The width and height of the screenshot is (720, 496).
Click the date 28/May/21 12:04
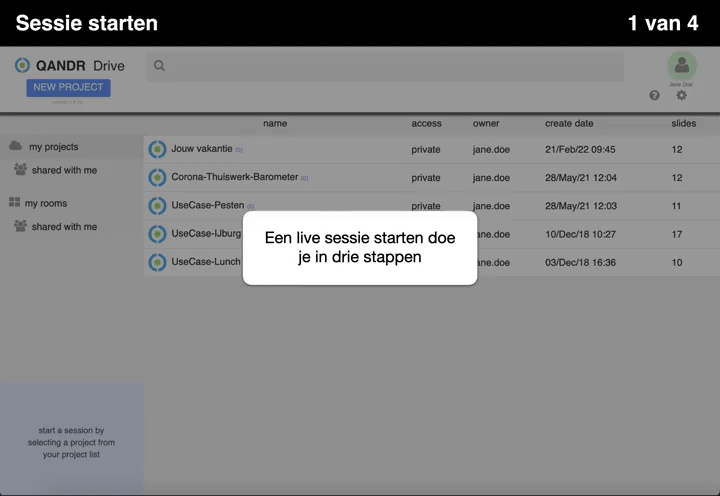coord(581,178)
